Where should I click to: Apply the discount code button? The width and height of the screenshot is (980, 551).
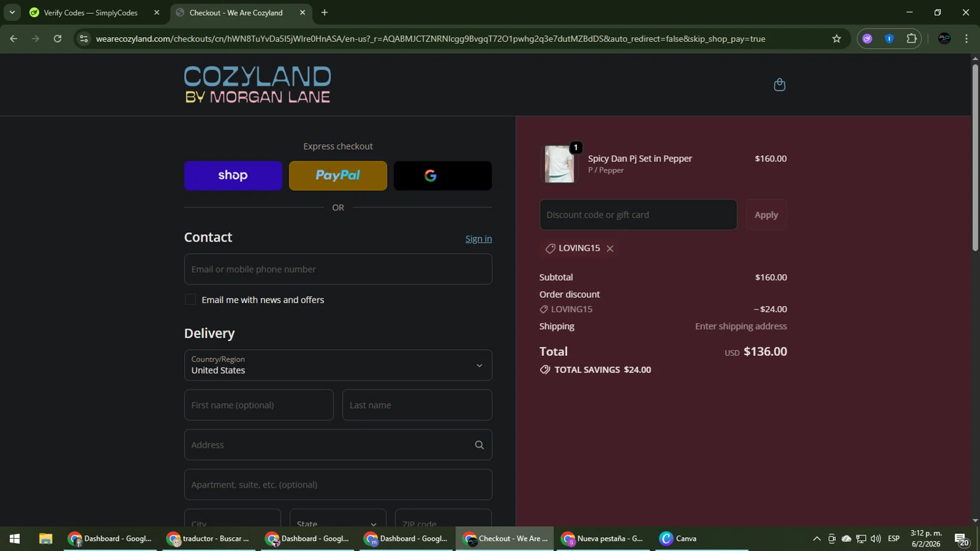766,215
